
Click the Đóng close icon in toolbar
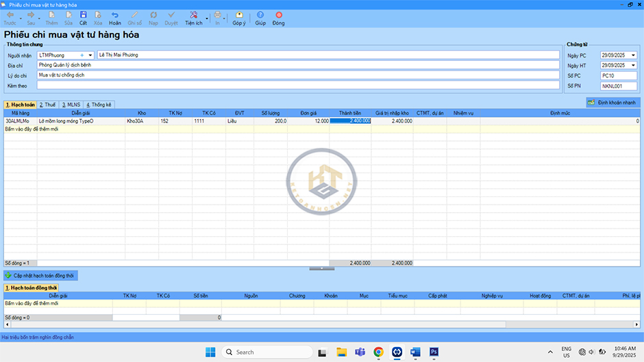(278, 17)
